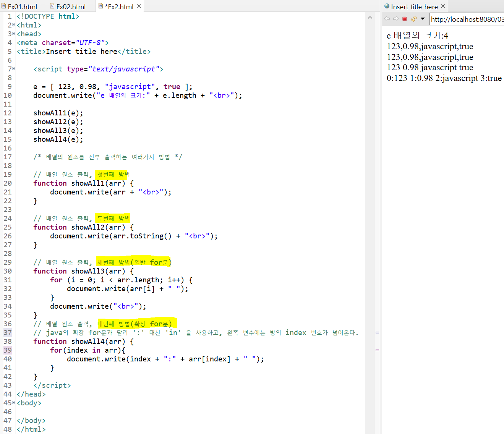Image resolution: width=504 pixels, height=434 pixels.
Task: Collapse the html tag fold on line 2
Action: [14, 25]
